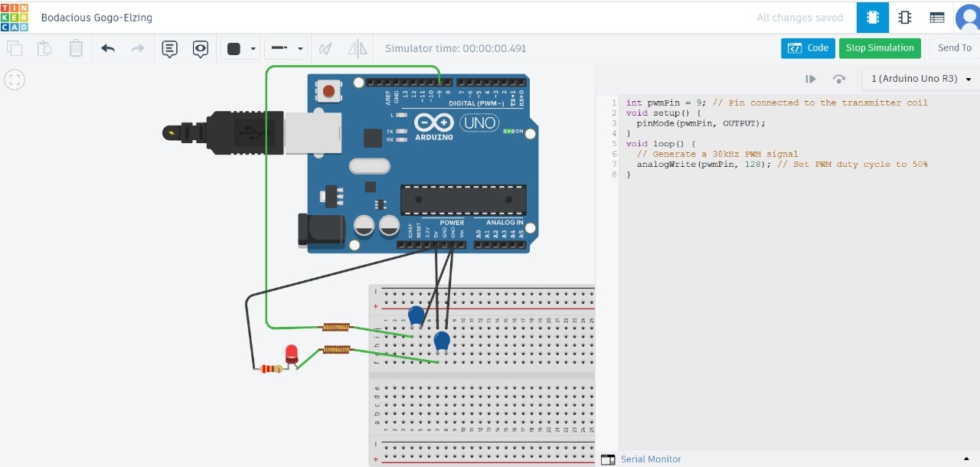Select the lower inductor coil

pyautogui.click(x=335, y=350)
